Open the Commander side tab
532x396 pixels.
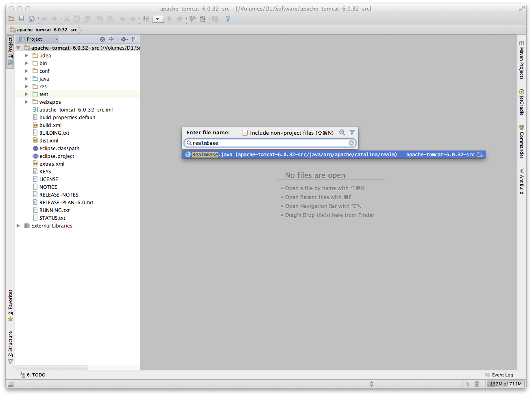(x=521, y=142)
